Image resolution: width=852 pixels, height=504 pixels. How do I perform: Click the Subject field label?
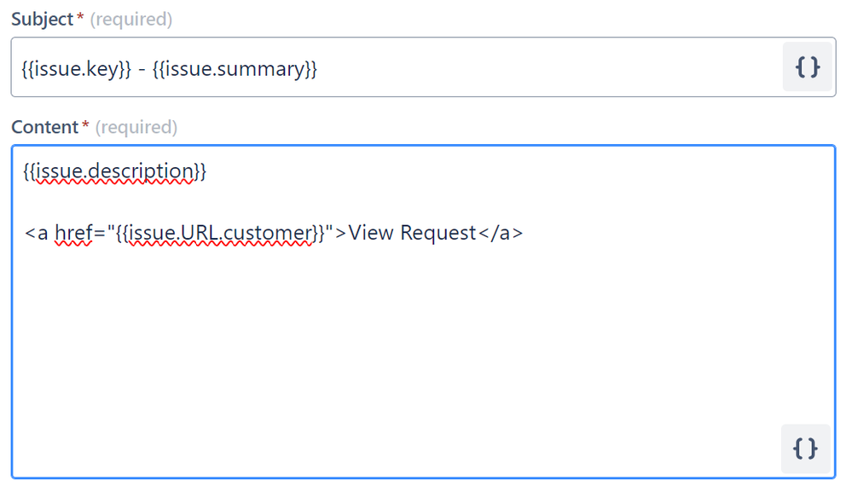coord(42,20)
